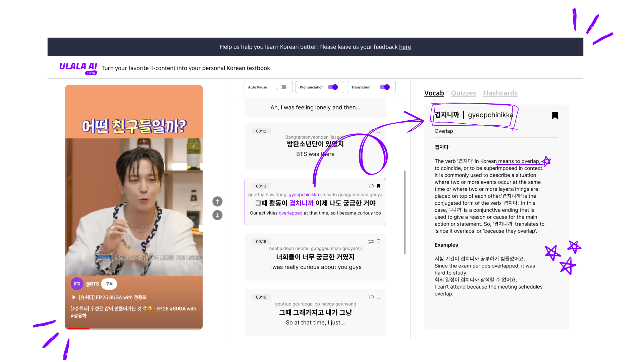Image resolution: width=644 pixels, height=362 pixels.
Task: Click filled bookmark on the 00:13 card
Action: 379,186
